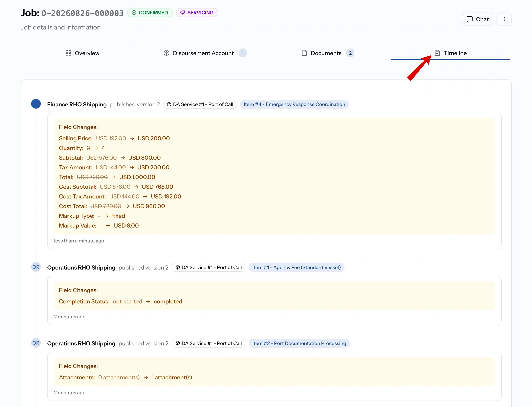Click the Cost Subtotal new value USD 768.00

point(157,187)
